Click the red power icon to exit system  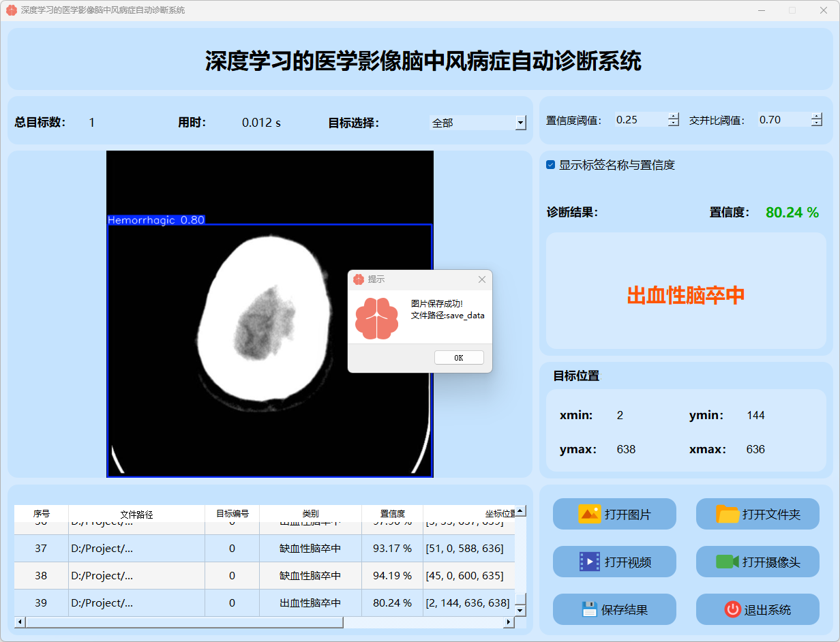pyautogui.click(x=732, y=609)
